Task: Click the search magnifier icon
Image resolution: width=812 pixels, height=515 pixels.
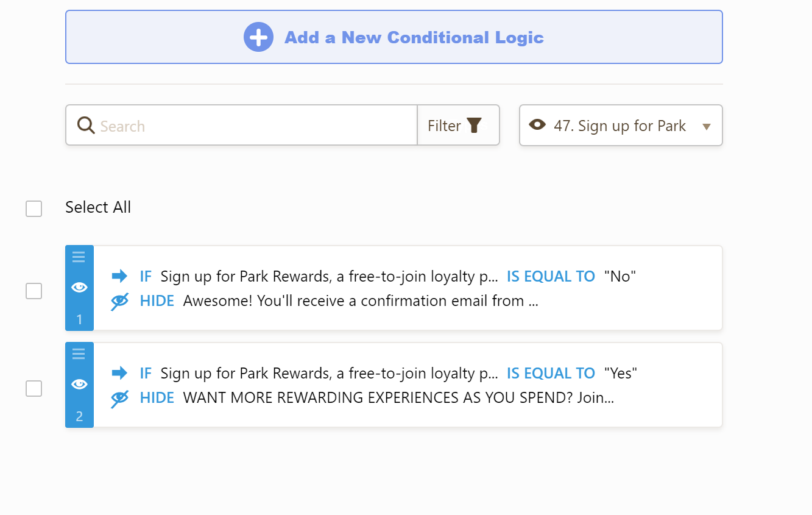Action: click(86, 126)
